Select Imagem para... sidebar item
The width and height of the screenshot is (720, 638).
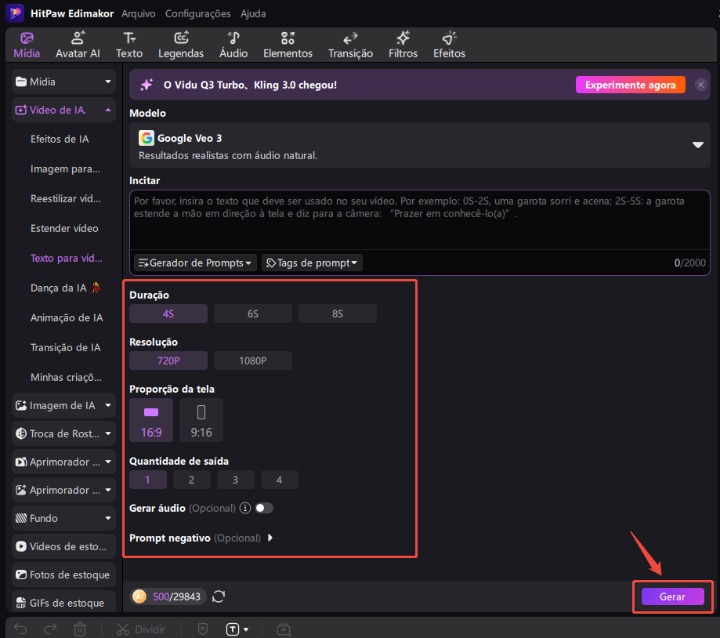pos(65,169)
